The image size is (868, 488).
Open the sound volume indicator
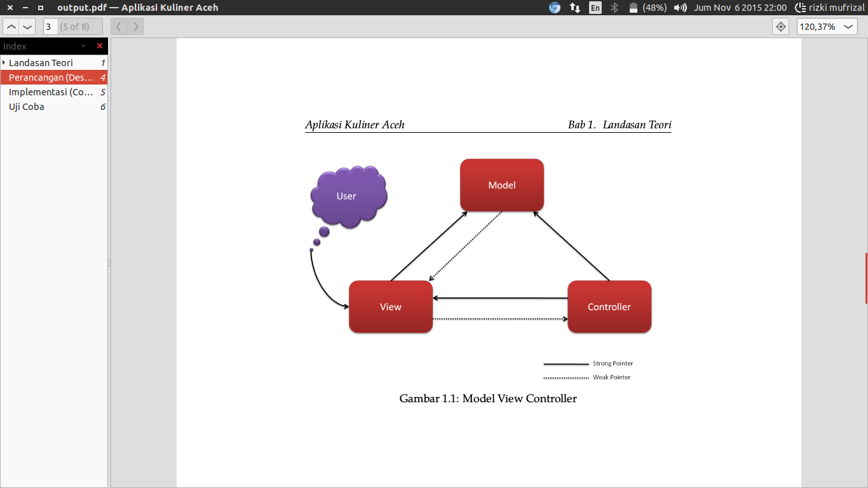tap(680, 8)
